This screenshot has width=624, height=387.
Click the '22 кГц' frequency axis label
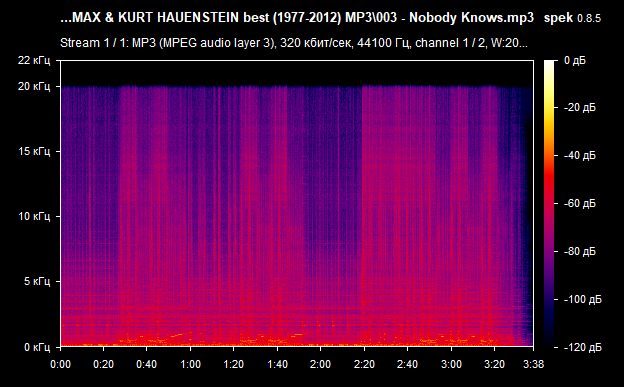[34, 61]
